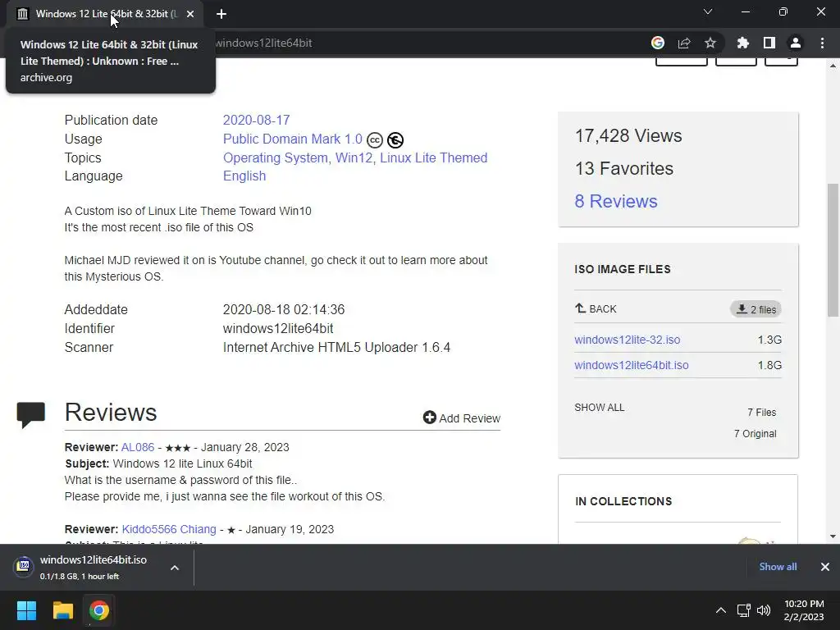Click the 17,428 Views text
Image resolution: width=840 pixels, height=630 pixels.
coord(628,135)
